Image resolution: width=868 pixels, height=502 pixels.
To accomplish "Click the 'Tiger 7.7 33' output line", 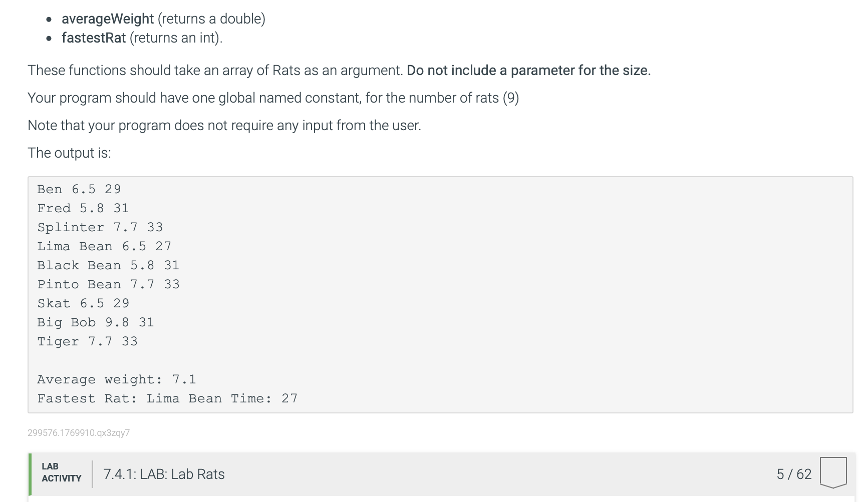I will 88,341.
